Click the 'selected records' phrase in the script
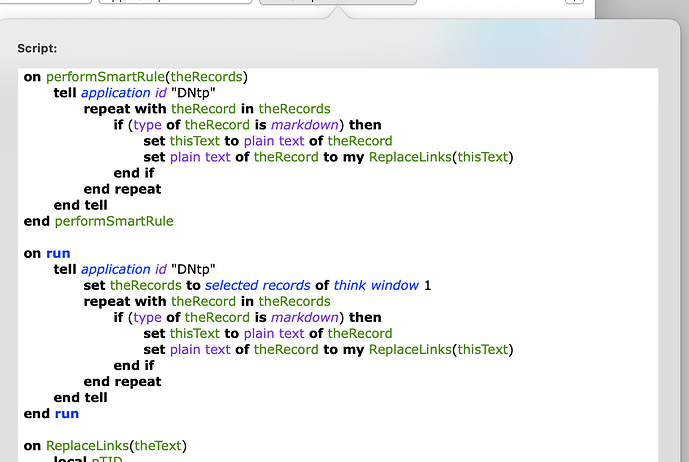This screenshot has width=689, height=462. (257, 285)
